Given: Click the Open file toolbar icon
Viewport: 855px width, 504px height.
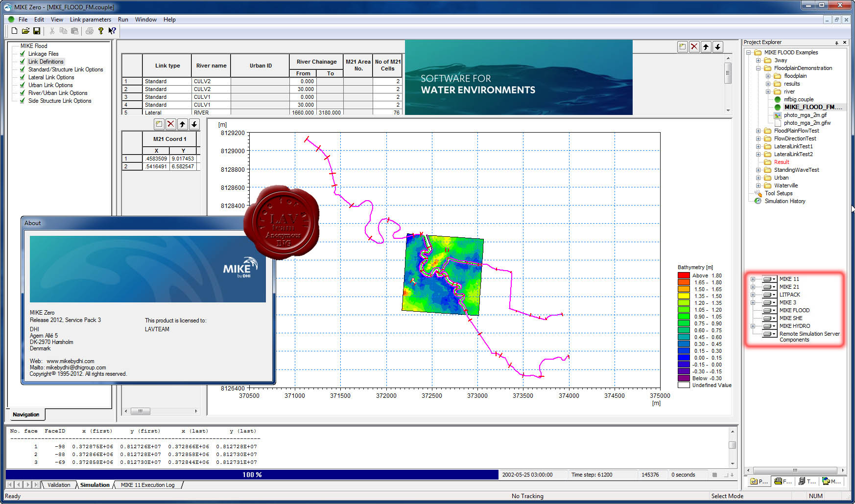Looking at the screenshot, I should 25,31.
